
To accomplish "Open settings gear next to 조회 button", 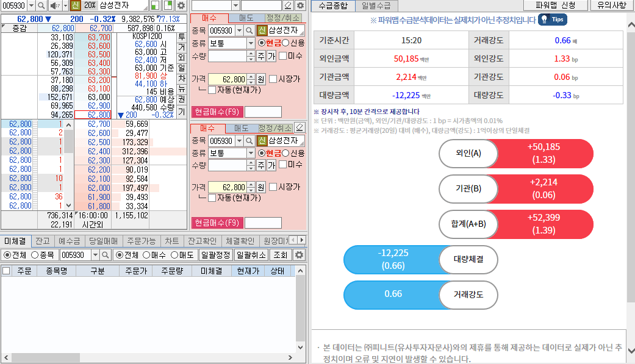I will click(x=300, y=255).
